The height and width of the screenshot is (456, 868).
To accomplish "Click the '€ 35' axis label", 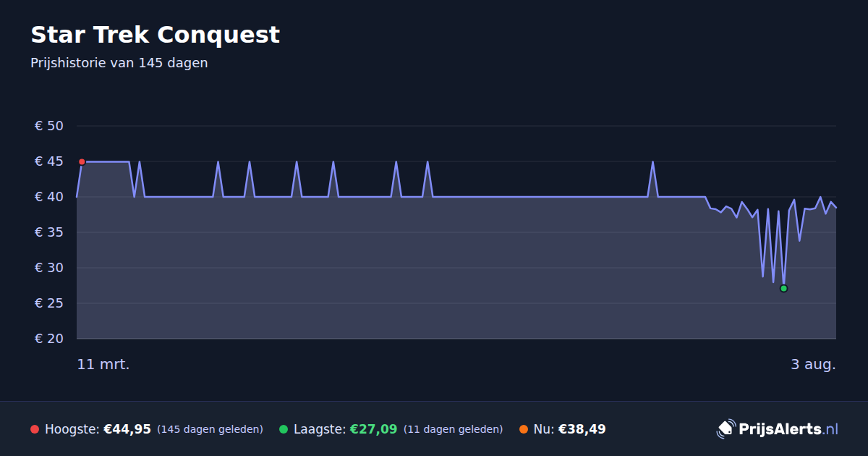I will point(49,232).
